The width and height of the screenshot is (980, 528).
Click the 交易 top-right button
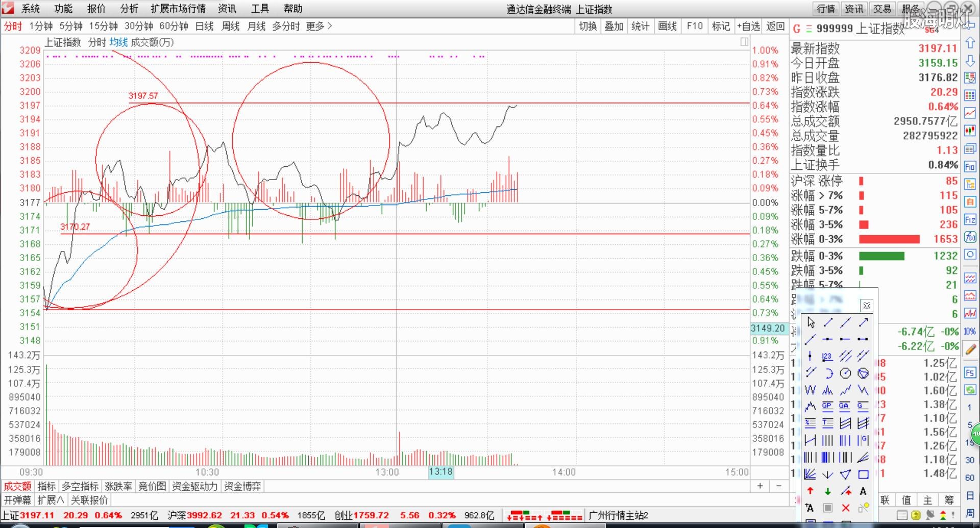click(x=882, y=9)
